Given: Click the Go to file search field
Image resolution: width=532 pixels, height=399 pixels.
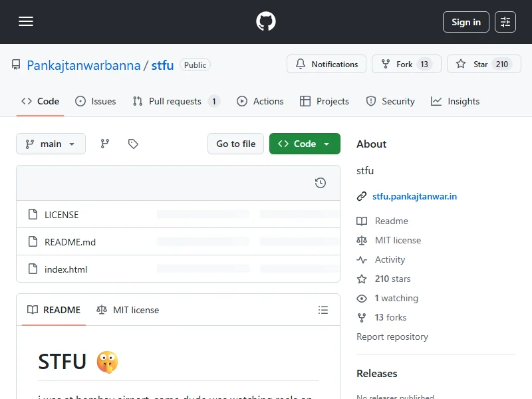Looking at the screenshot, I should point(235,144).
